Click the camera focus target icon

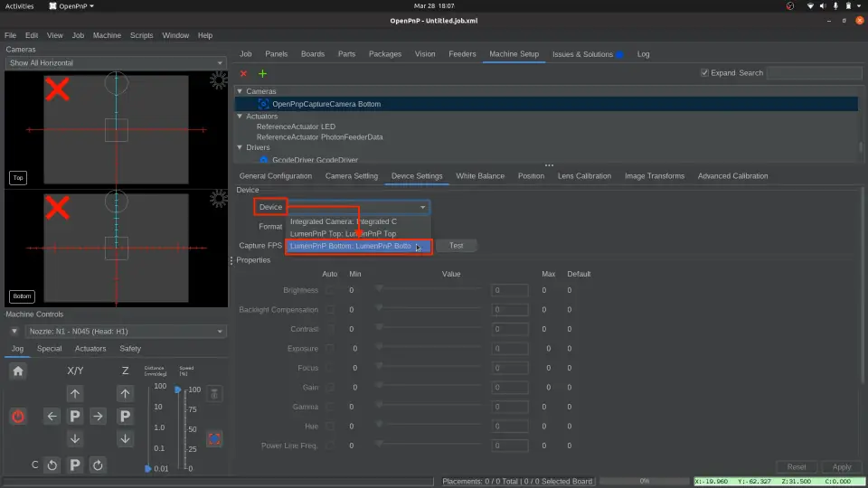[214, 439]
